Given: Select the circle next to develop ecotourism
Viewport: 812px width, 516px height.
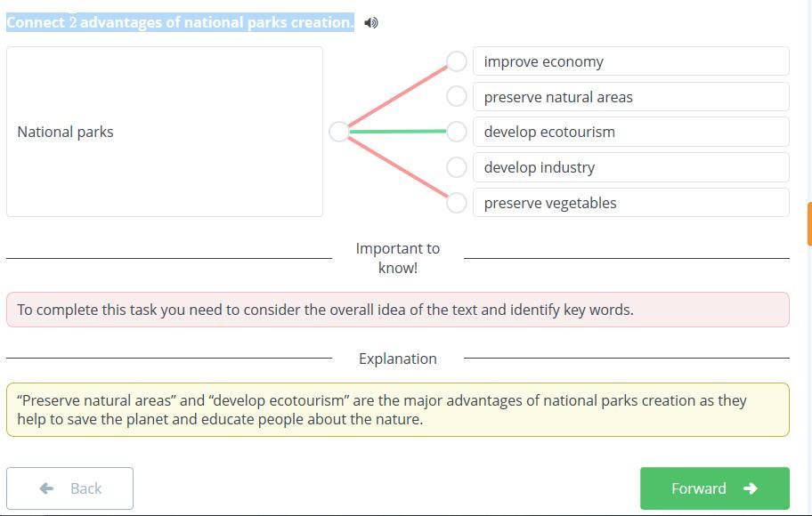Looking at the screenshot, I should point(456,132).
